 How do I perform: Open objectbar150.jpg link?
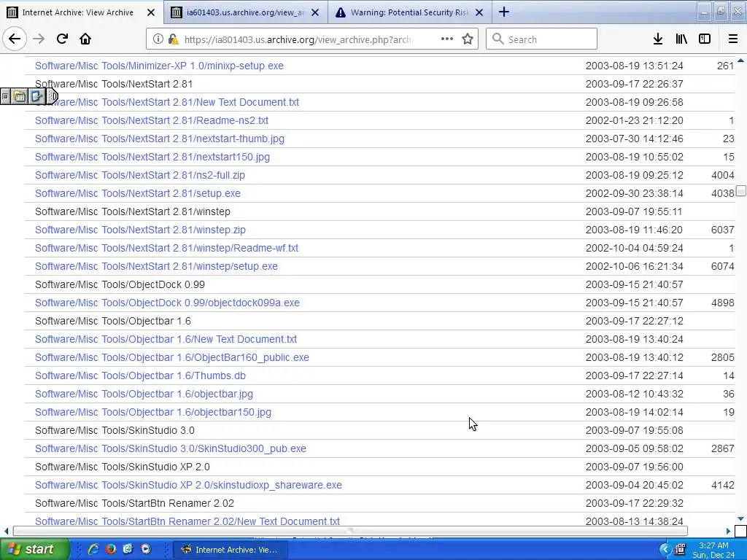(x=153, y=413)
